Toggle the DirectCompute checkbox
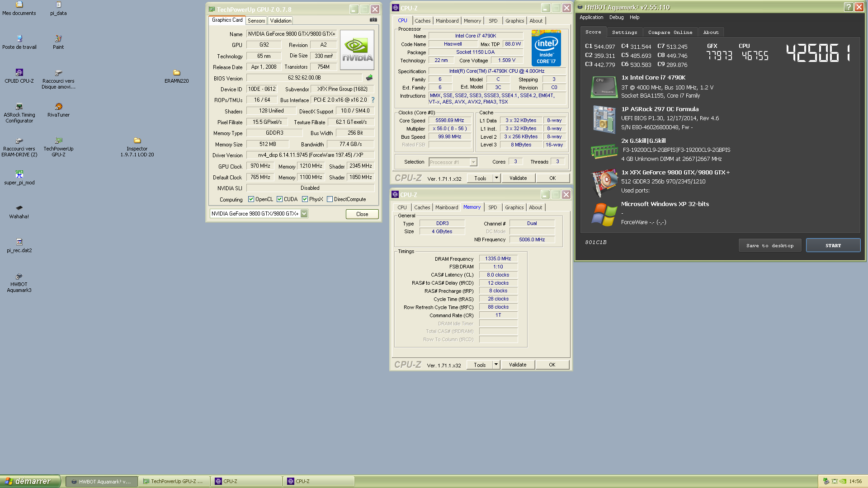The height and width of the screenshot is (488, 868). pos(330,199)
